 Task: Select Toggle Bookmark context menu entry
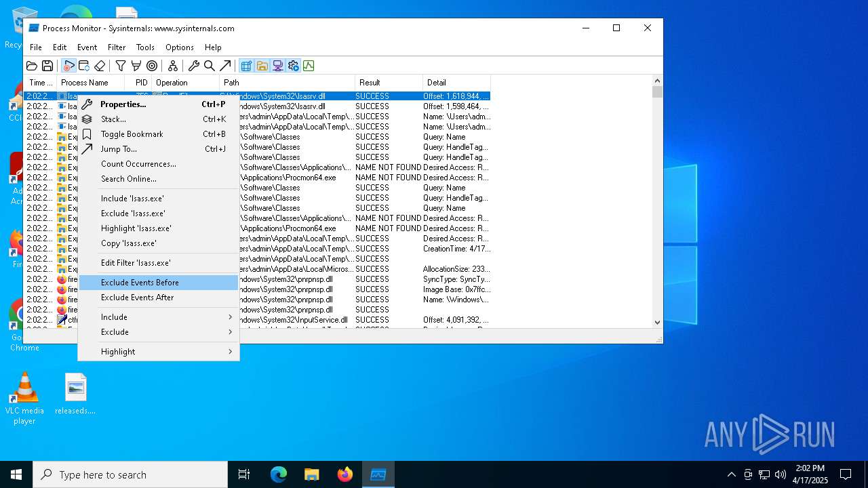coord(158,134)
